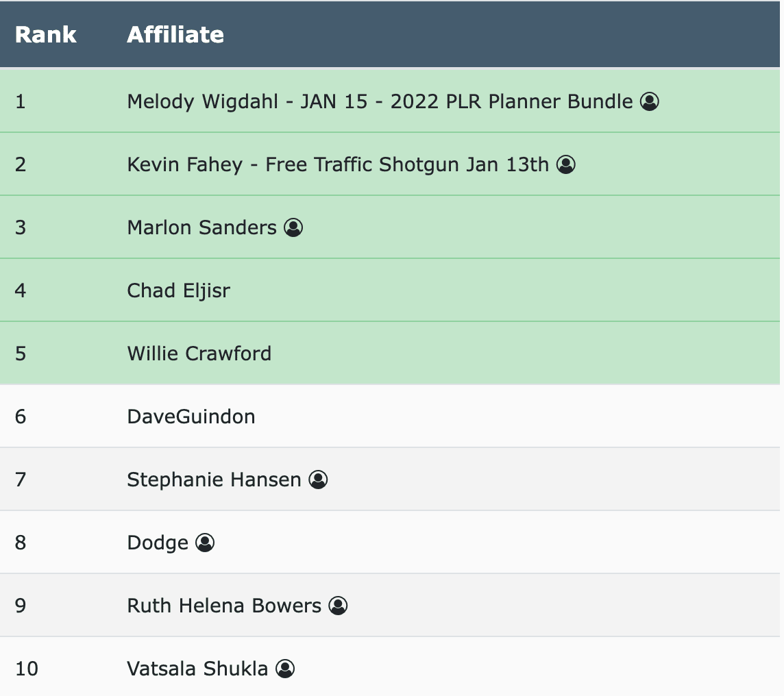
Task: Click the profile icon next to Marlon Sanders
Action: pos(293,227)
